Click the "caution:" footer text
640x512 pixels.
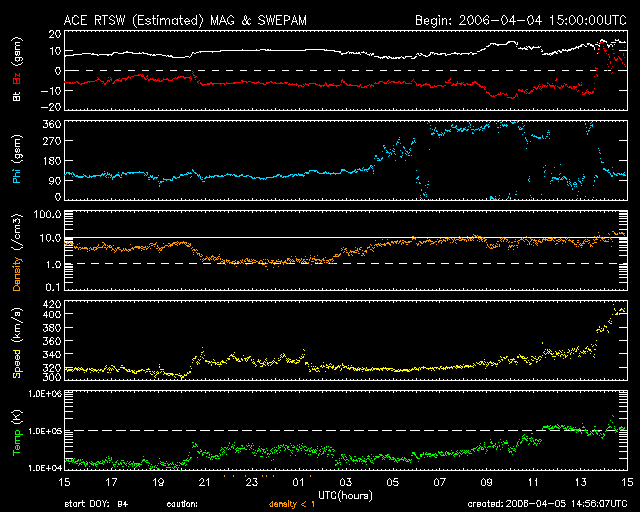[x=182, y=504]
